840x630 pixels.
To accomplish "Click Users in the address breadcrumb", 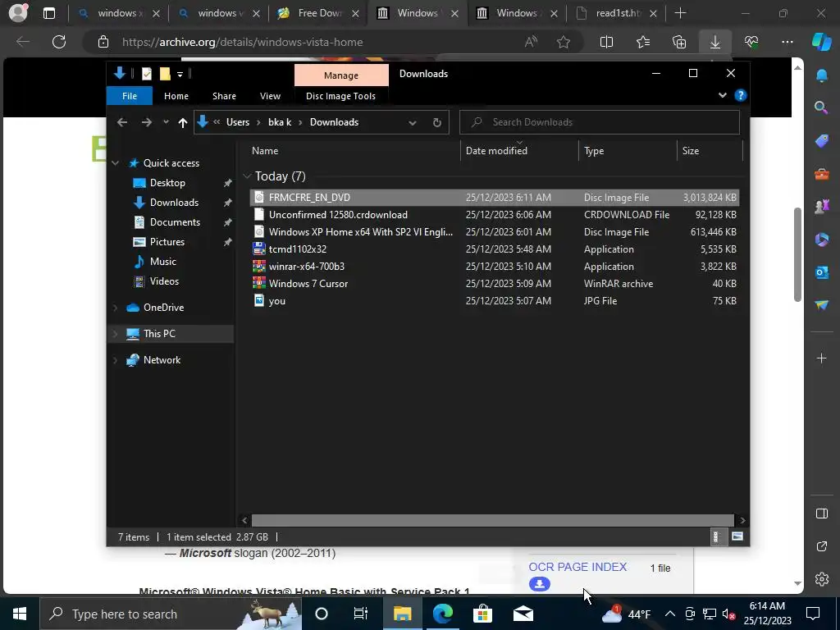I will (237, 122).
